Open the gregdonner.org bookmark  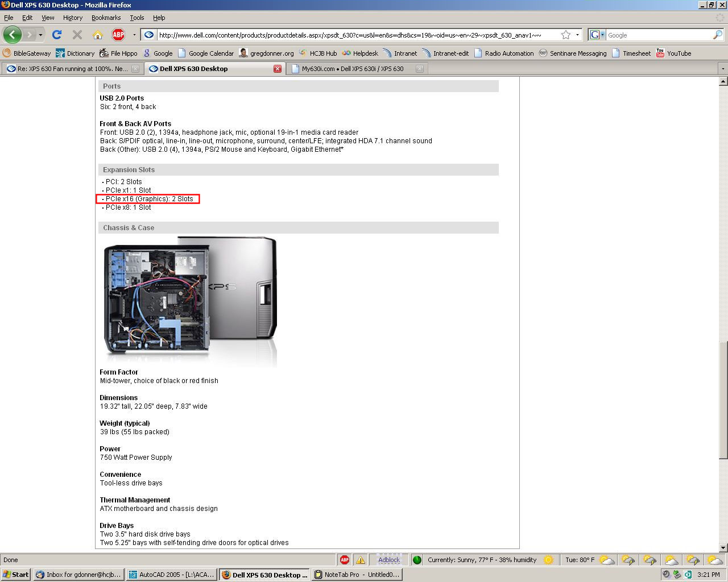(266, 53)
